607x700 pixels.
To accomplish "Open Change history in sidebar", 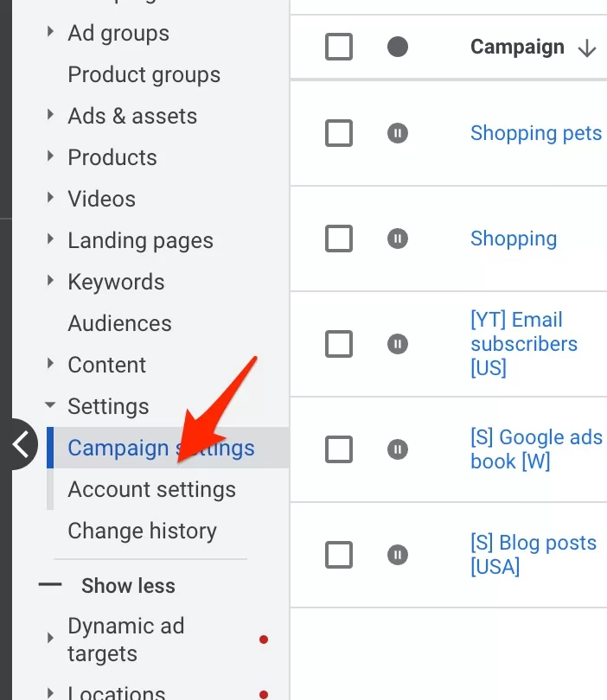I will coord(142,531).
